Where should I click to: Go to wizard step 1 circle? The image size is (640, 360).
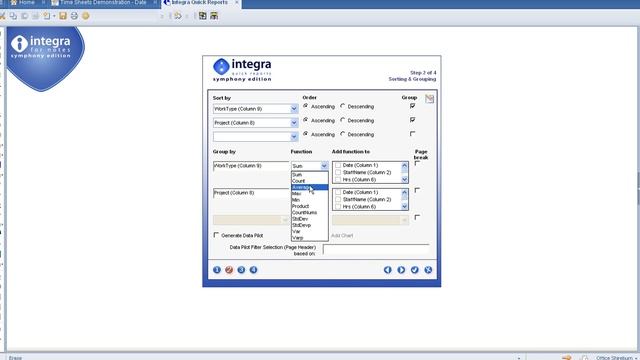point(217,270)
